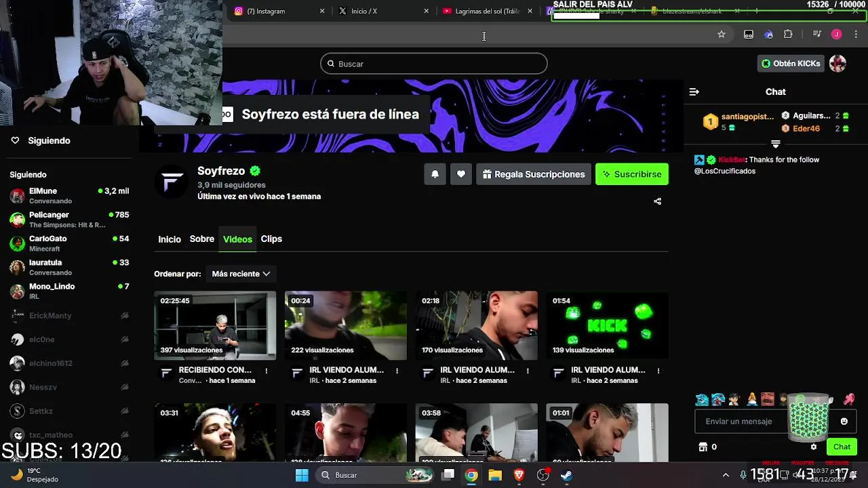The height and width of the screenshot is (488, 868).
Task: Open the 01:54 KICK video thumbnail
Action: [x=608, y=326]
